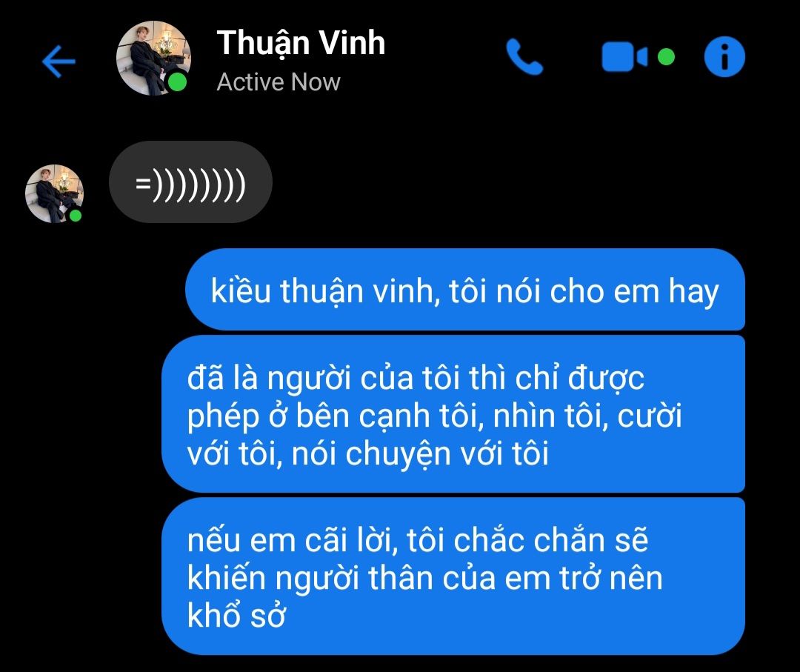This screenshot has width=800, height=672.
Task: Go back using the blue arrow
Action: pyautogui.click(x=59, y=61)
